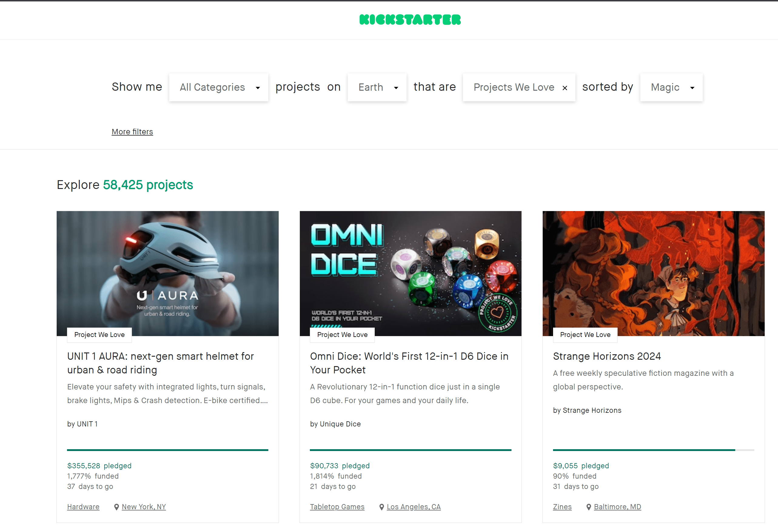The image size is (778, 532).
Task: Click the location pin next to Baltimore, MD
Action: [x=589, y=507]
